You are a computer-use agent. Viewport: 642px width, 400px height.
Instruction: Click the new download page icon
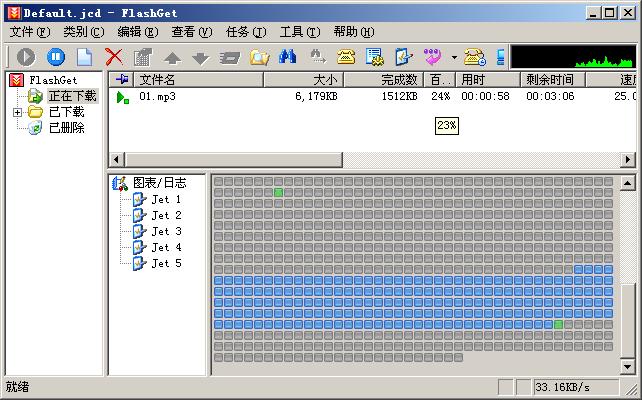[85, 57]
